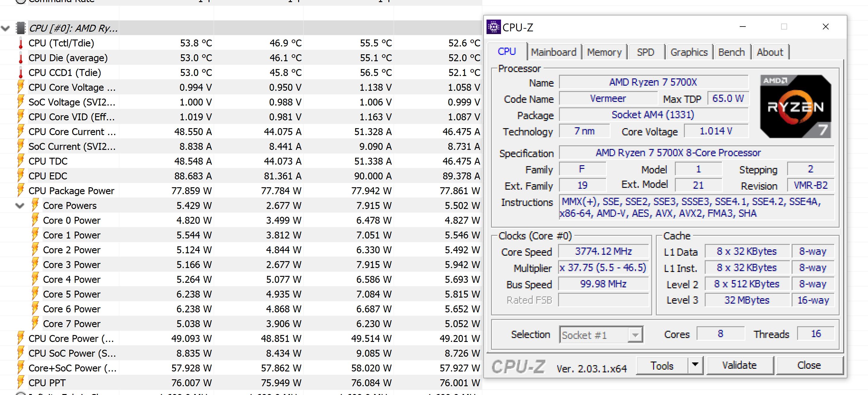Screen dimensions: 868x395
Task: Click the AMD Ryzen 7 logo image
Action: point(796,106)
